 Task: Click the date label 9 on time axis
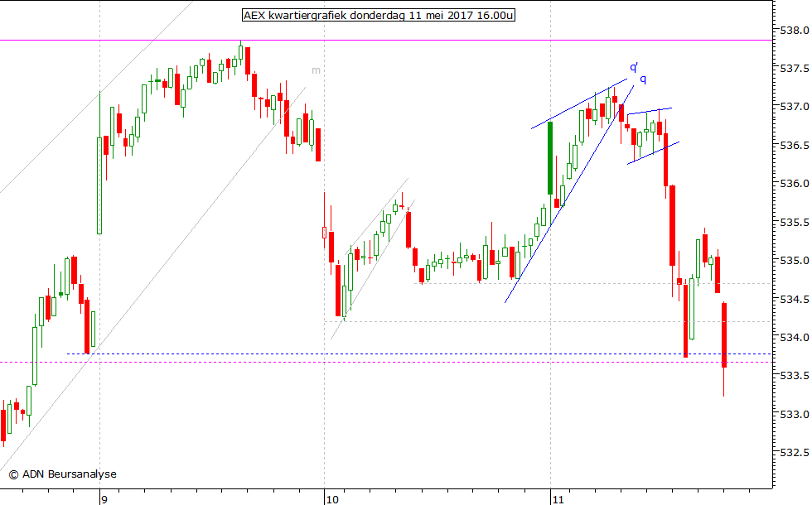(x=104, y=499)
